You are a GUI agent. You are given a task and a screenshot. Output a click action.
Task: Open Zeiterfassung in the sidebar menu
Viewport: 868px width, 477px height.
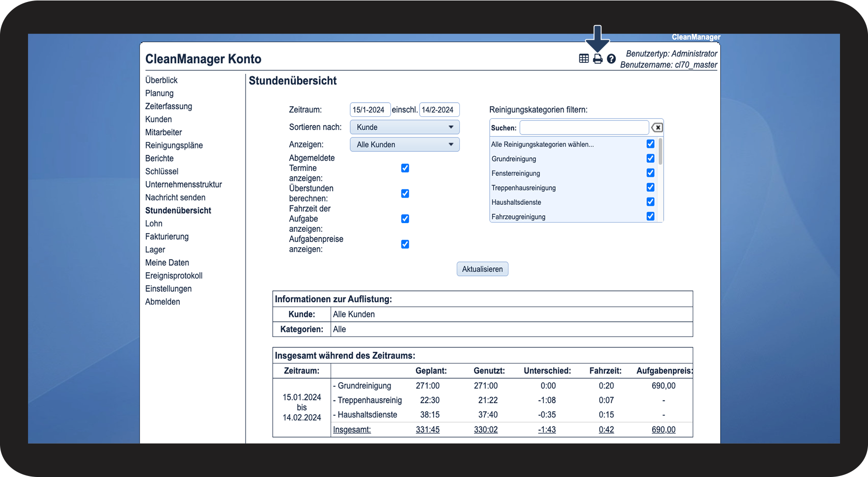pyautogui.click(x=168, y=106)
